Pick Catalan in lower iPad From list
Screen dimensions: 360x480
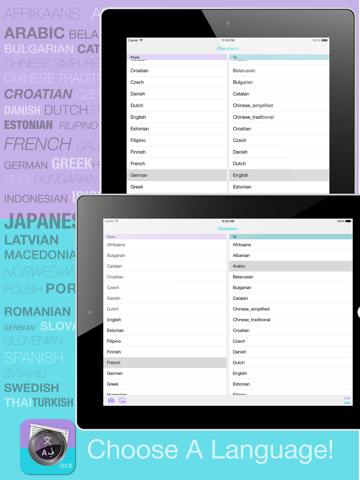click(165, 266)
